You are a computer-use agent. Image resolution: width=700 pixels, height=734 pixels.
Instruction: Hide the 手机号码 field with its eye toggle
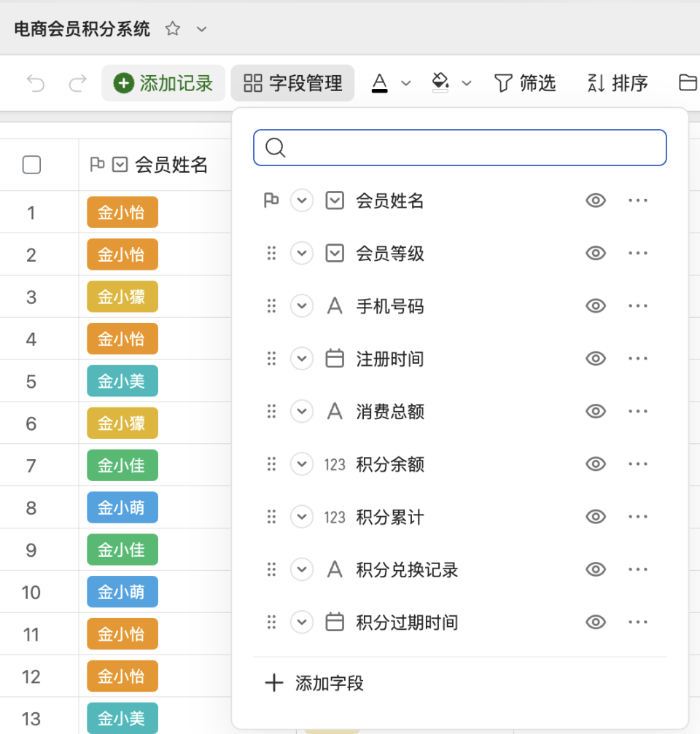[595, 305]
